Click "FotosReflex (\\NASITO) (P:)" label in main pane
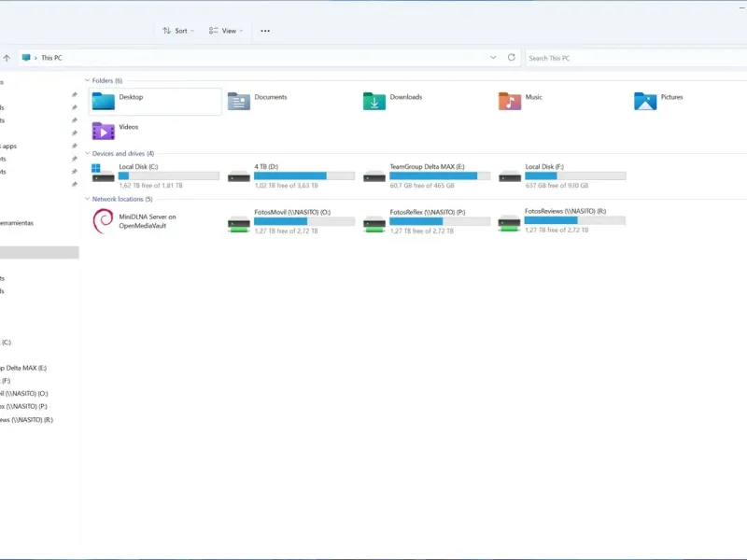747x560 pixels. click(x=428, y=212)
